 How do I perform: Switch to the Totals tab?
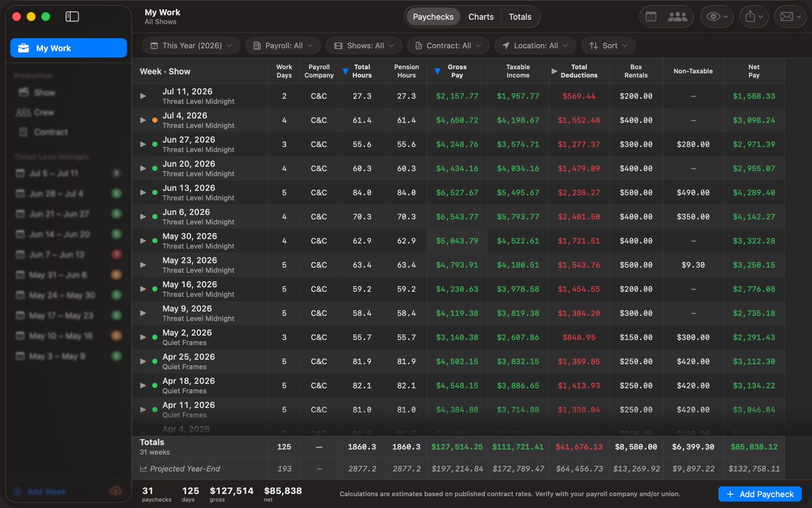pyautogui.click(x=520, y=17)
